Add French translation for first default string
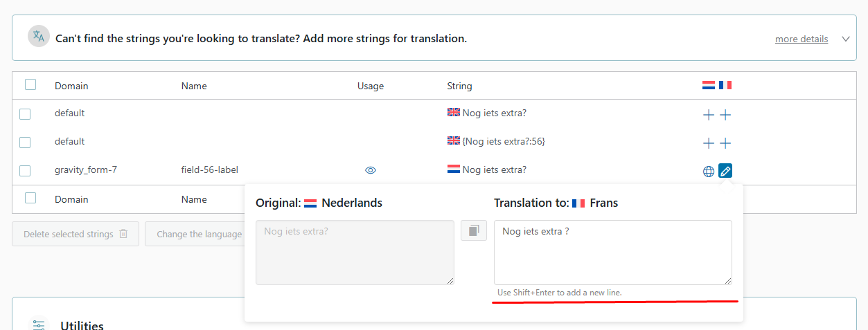Image resolution: width=868 pixels, height=330 pixels. coord(725,115)
